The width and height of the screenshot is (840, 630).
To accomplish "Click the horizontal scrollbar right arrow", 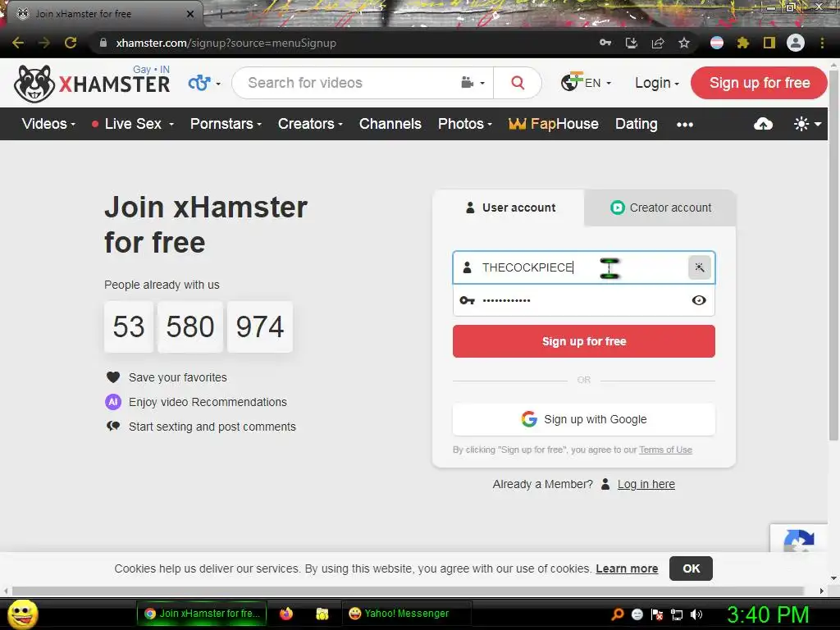I will tap(822, 591).
